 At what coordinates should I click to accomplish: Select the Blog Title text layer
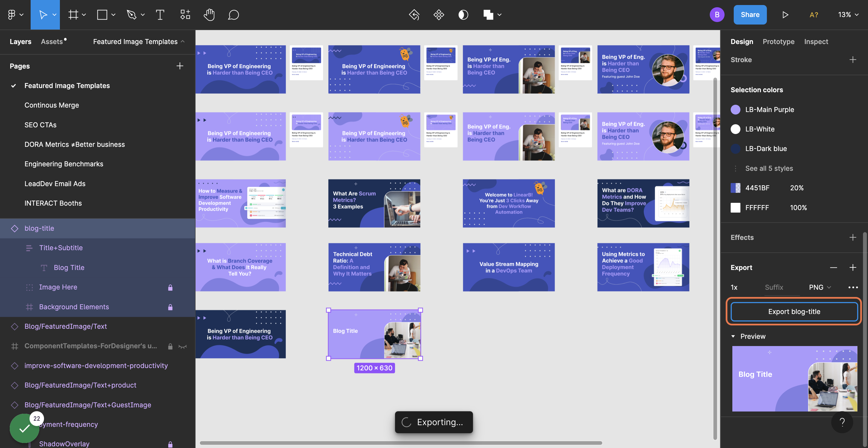coord(69,268)
